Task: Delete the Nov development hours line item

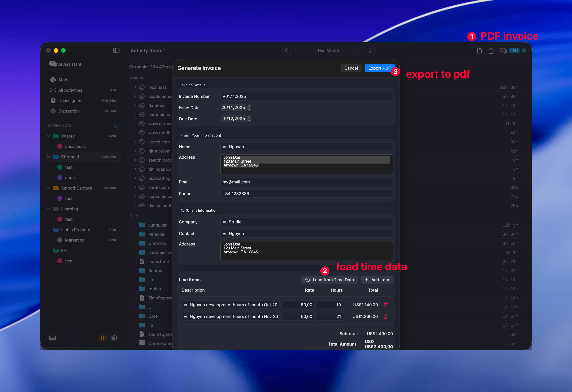Action: [385, 316]
